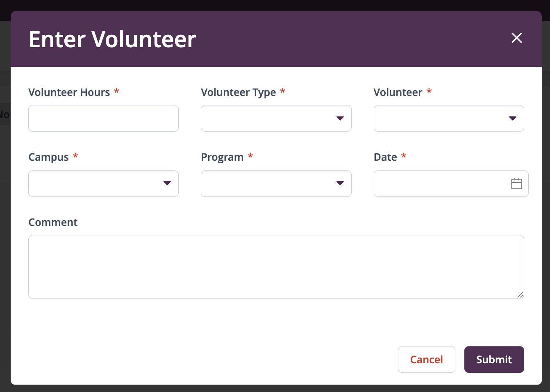
Task: Open the Volunteer dropdown list
Action: [x=449, y=119]
